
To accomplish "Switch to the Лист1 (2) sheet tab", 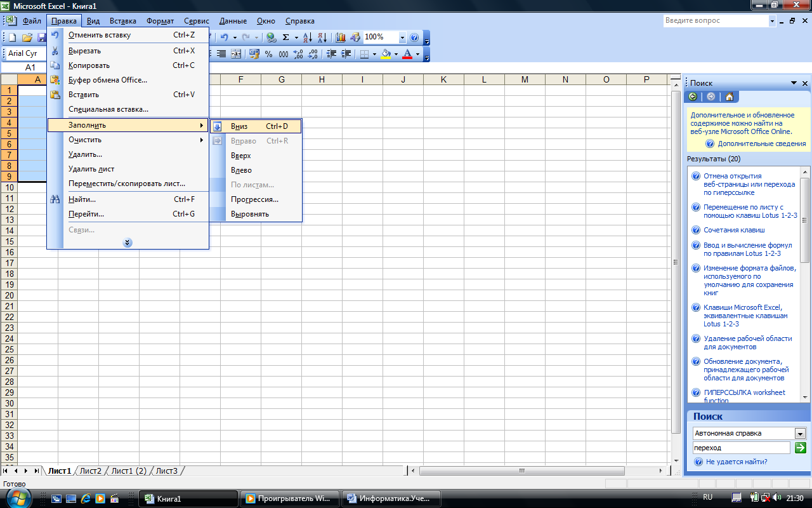I will [x=129, y=471].
